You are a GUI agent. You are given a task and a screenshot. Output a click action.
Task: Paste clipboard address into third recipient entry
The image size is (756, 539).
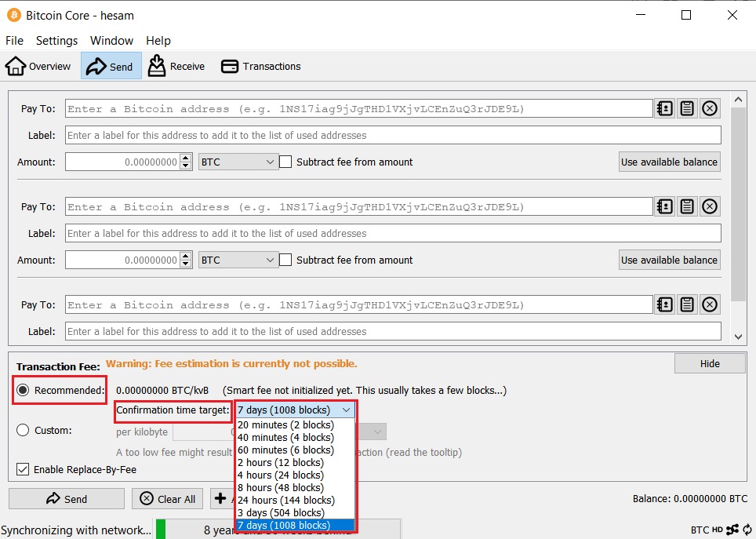point(687,304)
